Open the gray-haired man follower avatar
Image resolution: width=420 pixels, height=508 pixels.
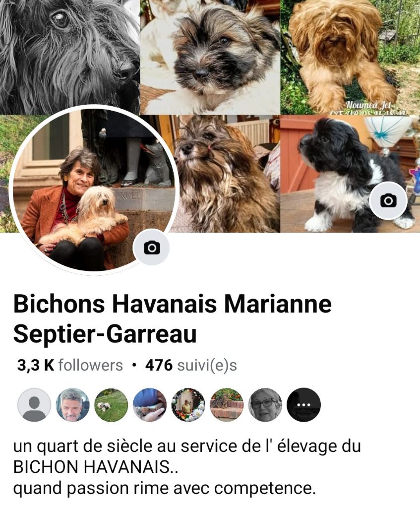(72, 405)
